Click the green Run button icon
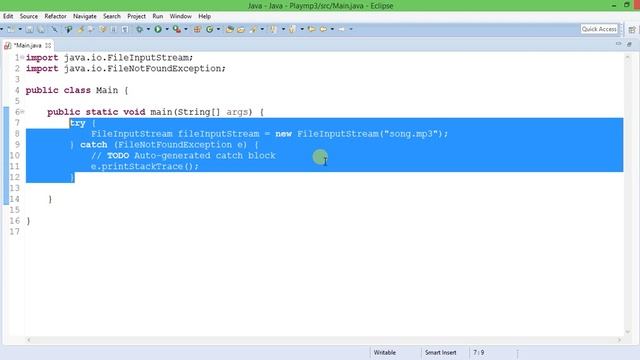This screenshot has width=640, height=360. [x=158, y=29]
